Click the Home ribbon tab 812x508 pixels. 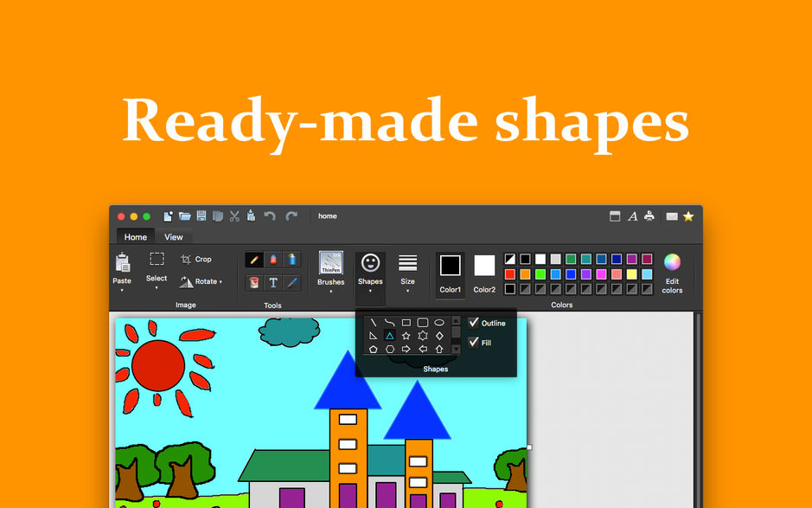coord(135,236)
